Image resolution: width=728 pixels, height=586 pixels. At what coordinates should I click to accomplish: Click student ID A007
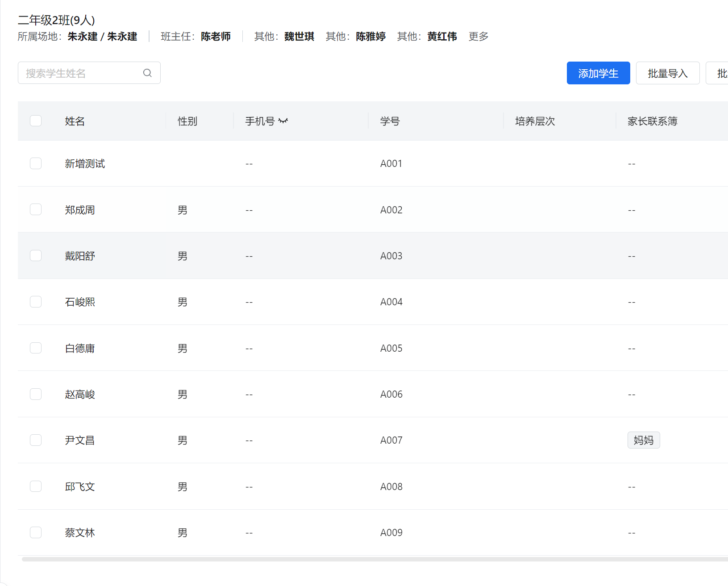391,441
